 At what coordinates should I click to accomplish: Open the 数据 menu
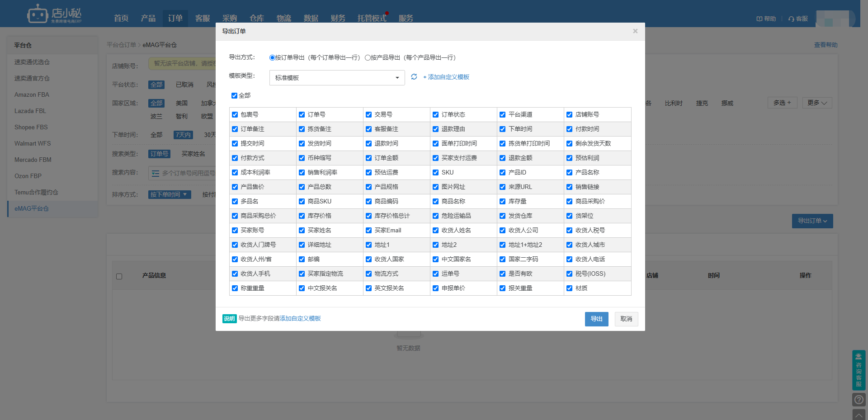311,19
